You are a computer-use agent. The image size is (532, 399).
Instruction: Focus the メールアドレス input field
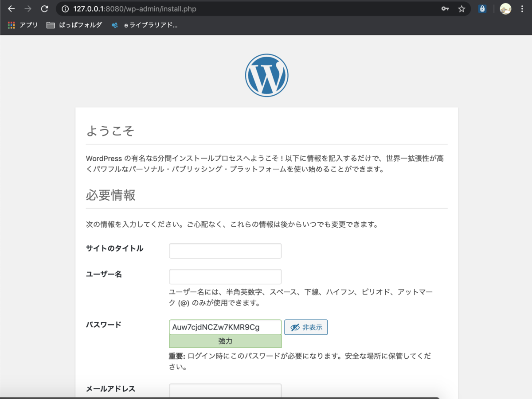(225, 391)
